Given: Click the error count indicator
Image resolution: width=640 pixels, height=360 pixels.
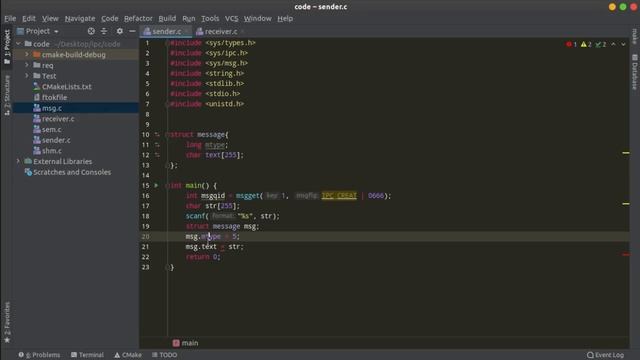Looking at the screenshot, I should (x=571, y=44).
